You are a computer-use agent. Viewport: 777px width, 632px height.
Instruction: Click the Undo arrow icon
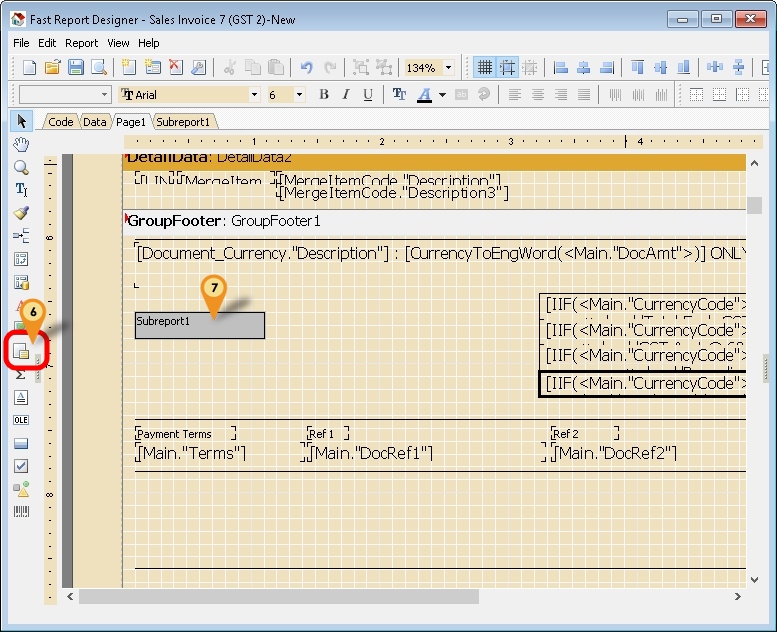coord(307,68)
